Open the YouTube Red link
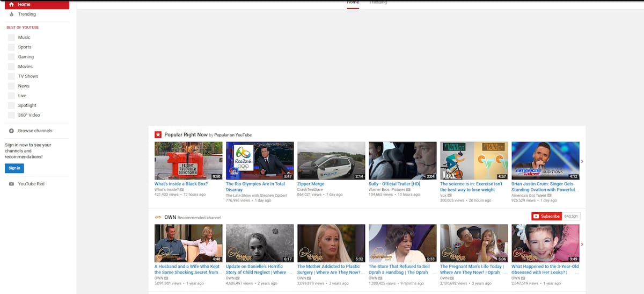644x294 pixels. click(x=31, y=184)
